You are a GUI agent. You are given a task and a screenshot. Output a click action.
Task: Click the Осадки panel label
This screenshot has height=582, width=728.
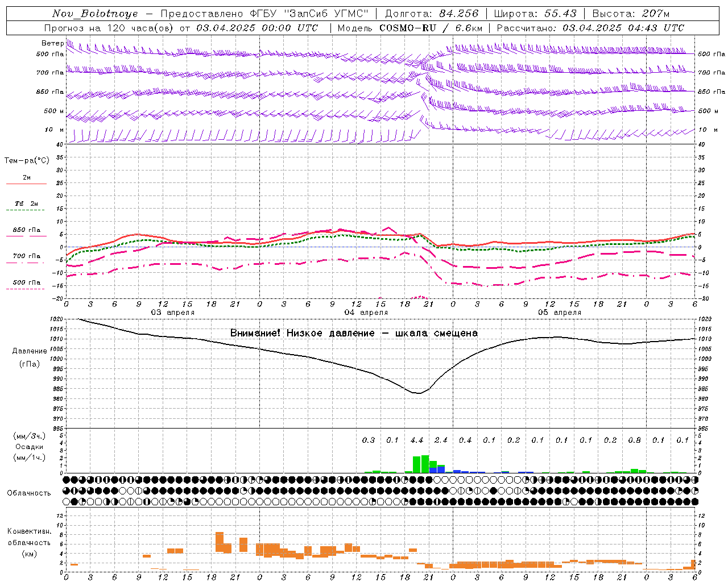30,447
